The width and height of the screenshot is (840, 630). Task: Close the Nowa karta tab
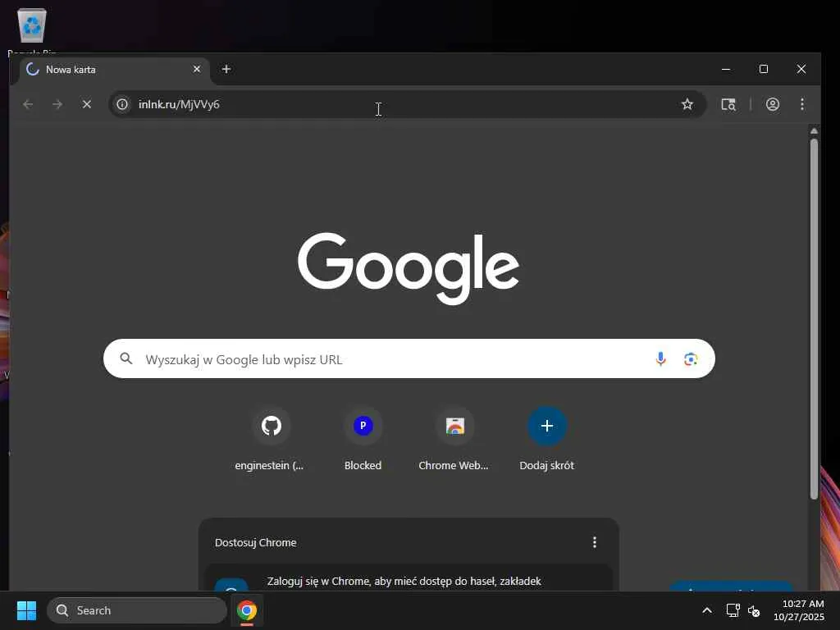coord(197,69)
